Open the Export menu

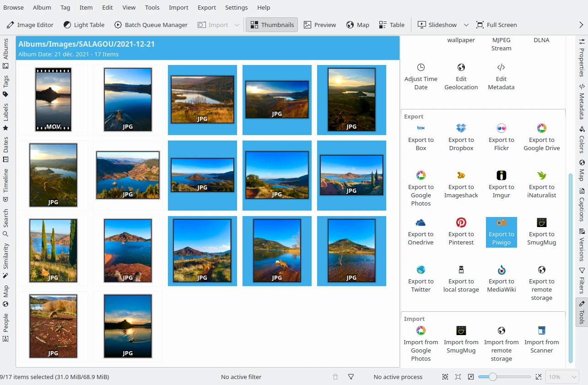[x=207, y=7]
